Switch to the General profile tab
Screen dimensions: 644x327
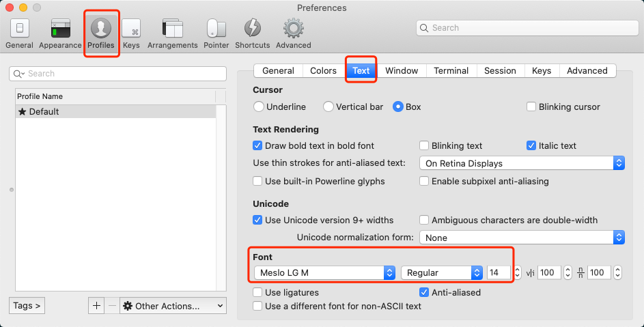pos(278,71)
